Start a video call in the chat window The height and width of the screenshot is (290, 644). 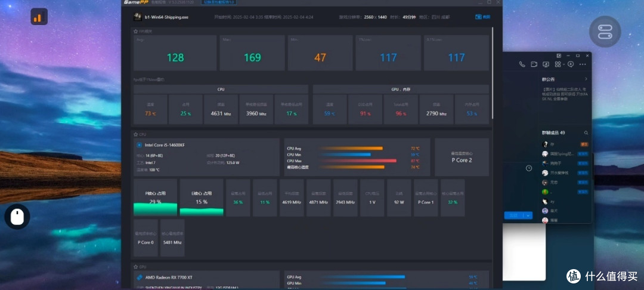pyautogui.click(x=534, y=64)
